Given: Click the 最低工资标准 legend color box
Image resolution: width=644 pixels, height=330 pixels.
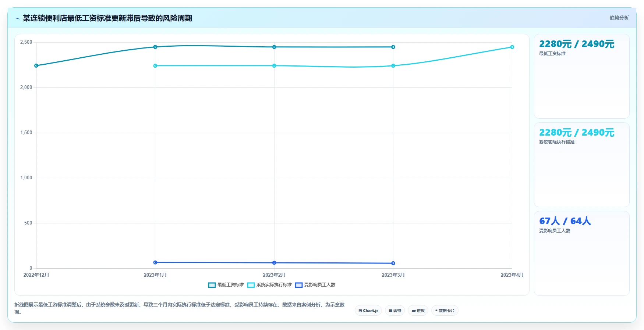Looking at the screenshot, I should (x=212, y=285).
